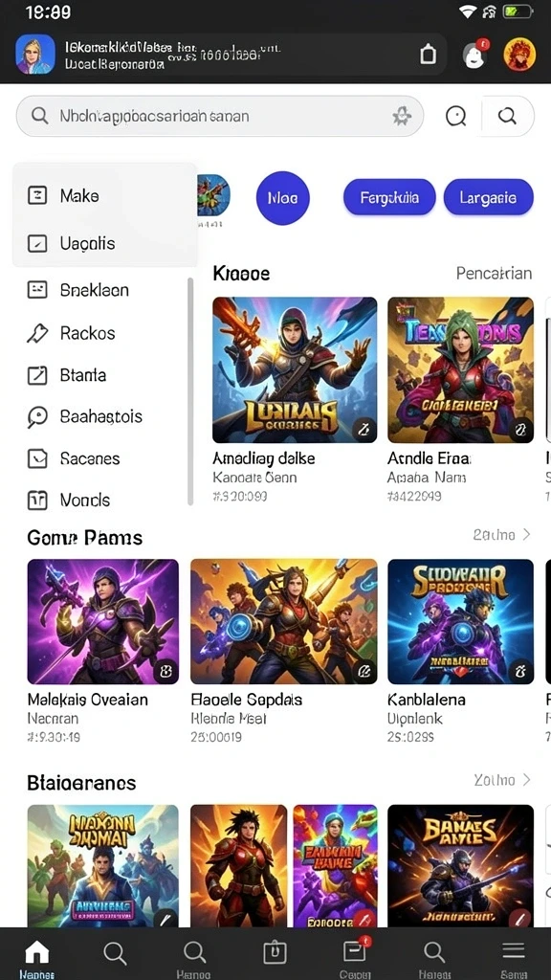Select the round Nloe filter chip
Viewport: 551px width, 980px height.
[x=283, y=198]
